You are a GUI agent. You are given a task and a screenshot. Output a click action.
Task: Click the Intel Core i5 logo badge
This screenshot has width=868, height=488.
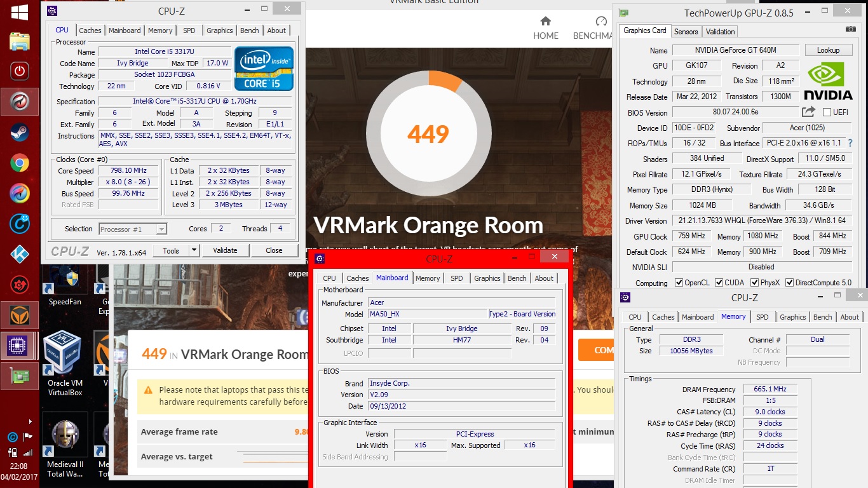point(264,68)
